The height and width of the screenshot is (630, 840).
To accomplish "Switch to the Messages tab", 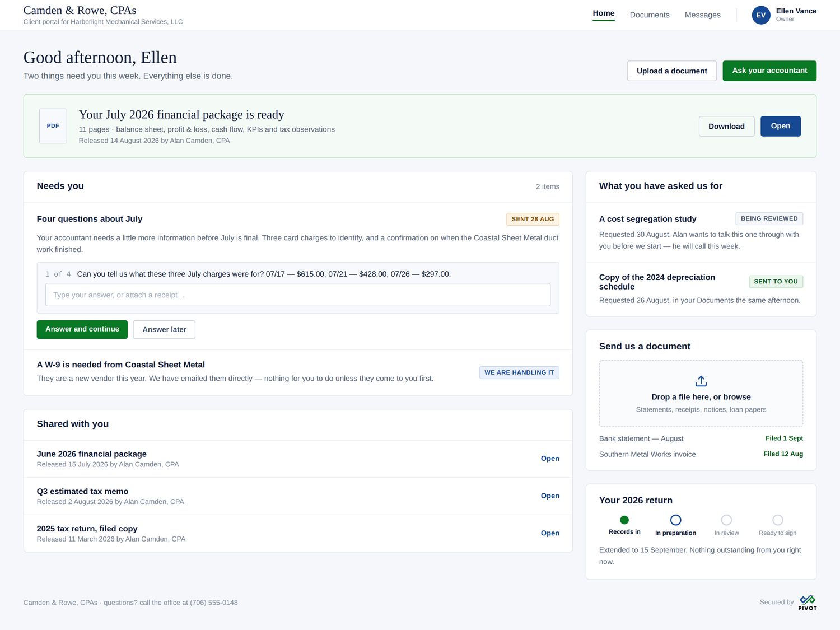I will click(702, 15).
